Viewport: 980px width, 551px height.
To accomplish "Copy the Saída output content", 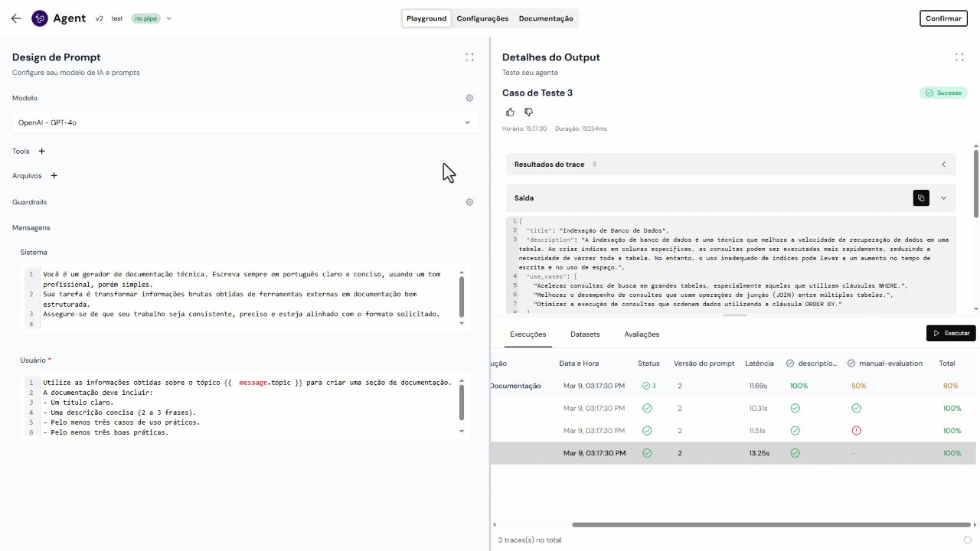I will (x=921, y=198).
